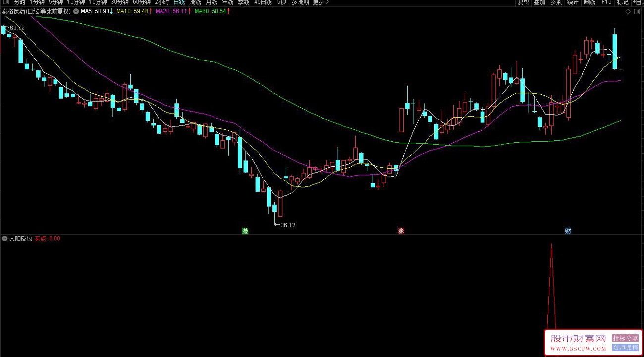Click the 买点: 0.00 value label
This screenshot has width=644, height=357.
(47, 238)
